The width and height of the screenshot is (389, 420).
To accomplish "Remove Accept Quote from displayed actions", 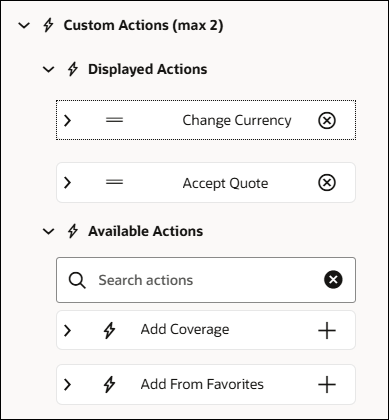I will [327, 183].
